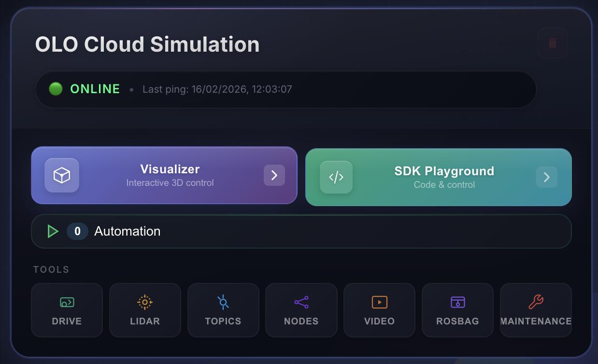
Task: Click the Automation count badge showing 0
Action: 77,231
